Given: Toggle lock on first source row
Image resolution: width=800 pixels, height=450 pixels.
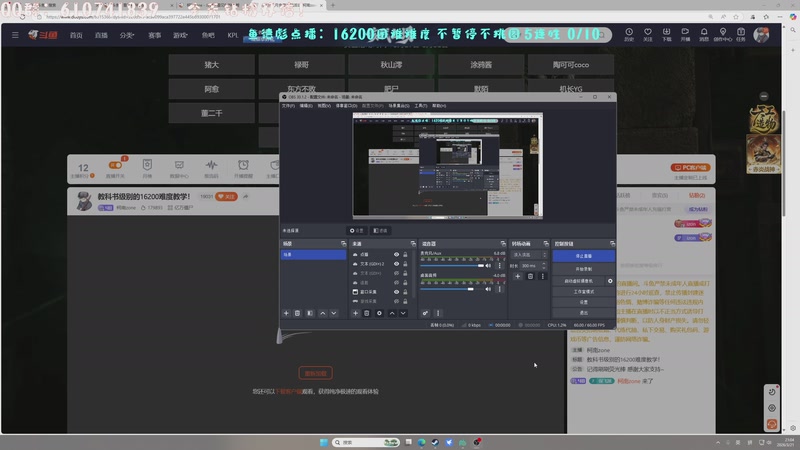Looking at the screenshot, I should [x=406, y=254].
